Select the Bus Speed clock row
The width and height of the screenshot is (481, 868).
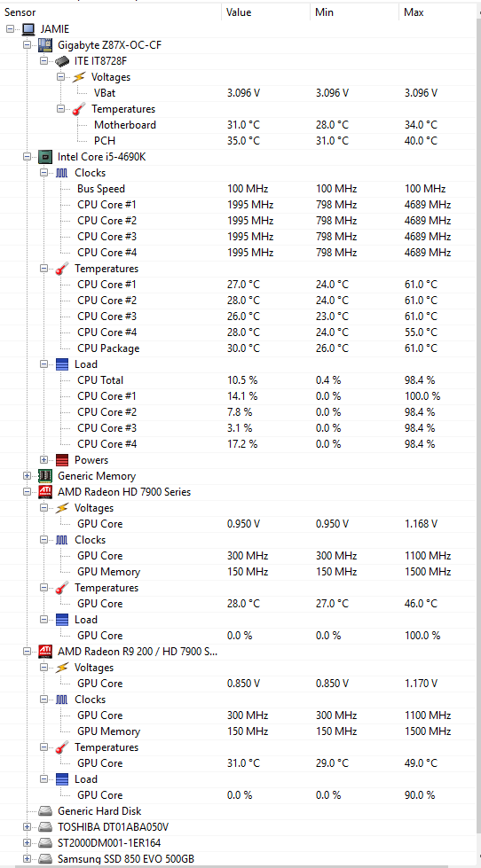pos(240,189)
